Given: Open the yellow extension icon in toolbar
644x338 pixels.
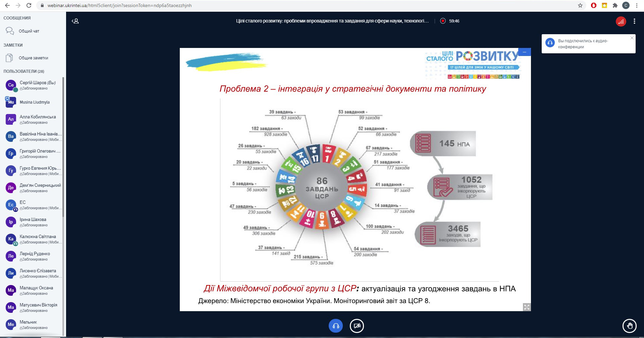Looking at the screenshot, I should (604, 5).
